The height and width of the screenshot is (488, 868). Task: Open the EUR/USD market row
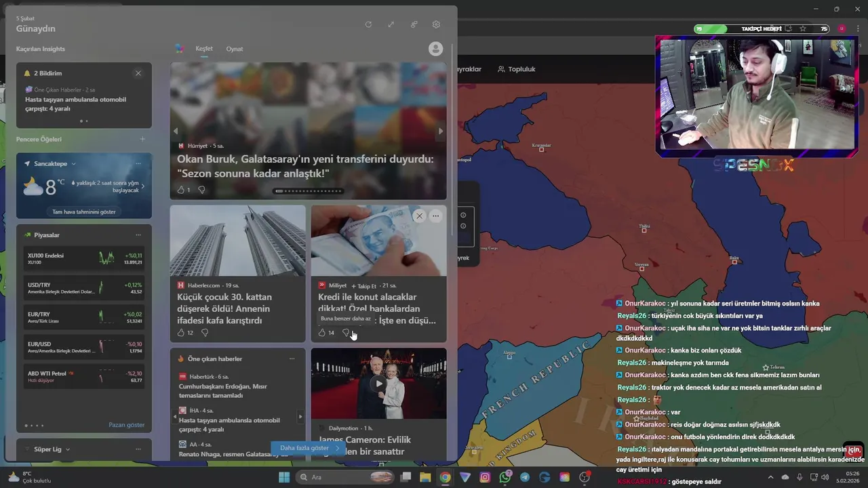click(84, 347)
